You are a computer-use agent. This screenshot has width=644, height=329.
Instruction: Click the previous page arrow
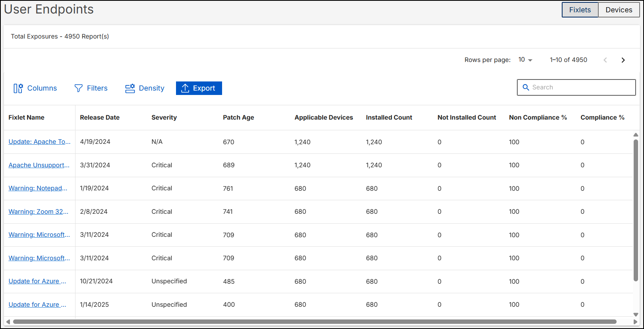pos(605,60)
